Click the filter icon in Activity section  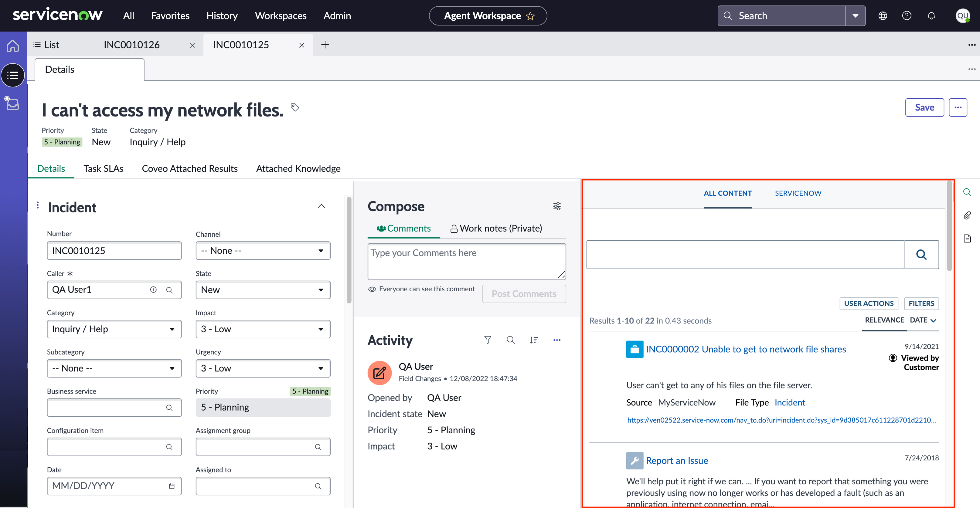[x=487, y=340]
